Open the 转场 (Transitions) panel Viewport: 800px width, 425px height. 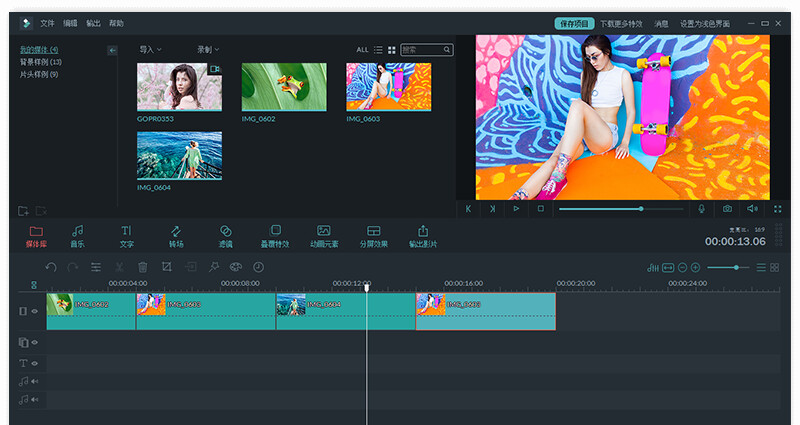click(x=176, y=235)
